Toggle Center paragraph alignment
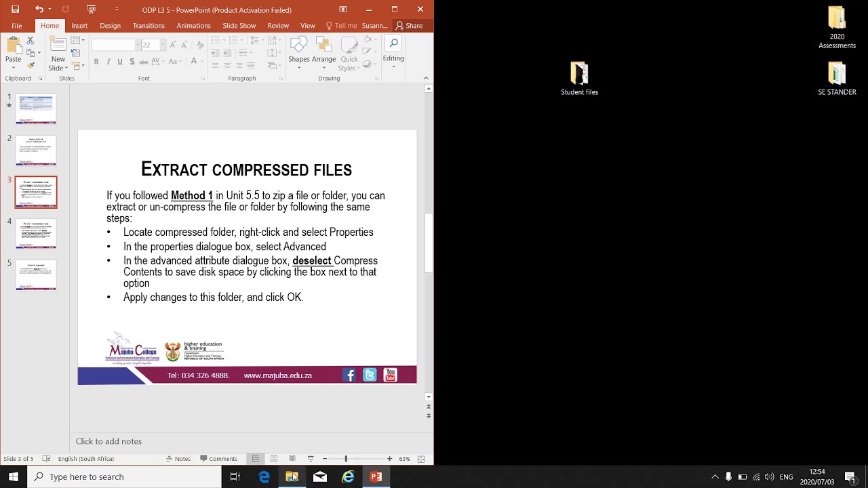This screenshot has height=488, width=868. (x=227, y=66)
